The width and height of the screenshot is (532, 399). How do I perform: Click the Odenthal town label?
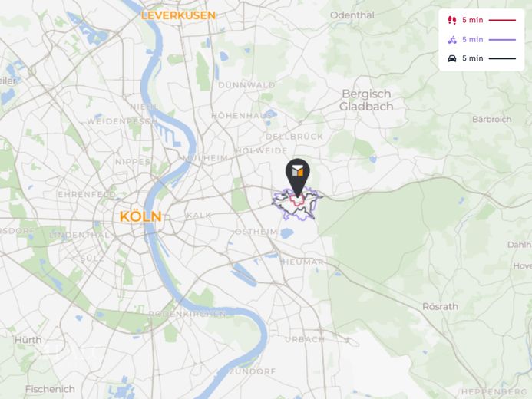[x=352, y=15]
